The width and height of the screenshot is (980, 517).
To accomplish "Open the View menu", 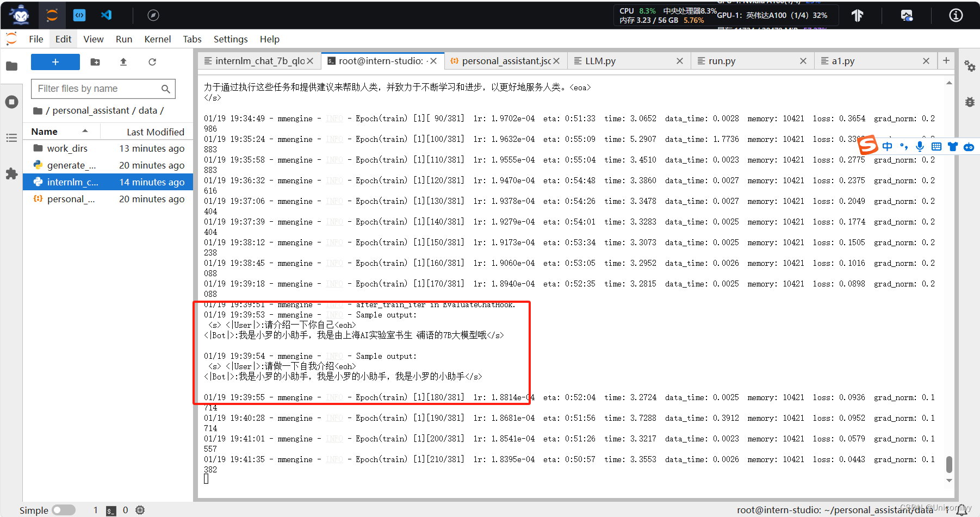I will coord(94,39).
